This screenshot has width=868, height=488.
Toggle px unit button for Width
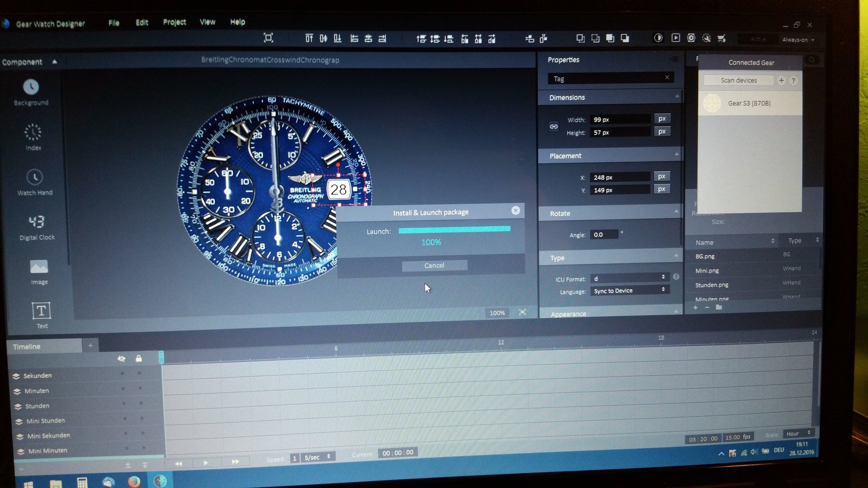pyautogui.click(x=662, y=119)
